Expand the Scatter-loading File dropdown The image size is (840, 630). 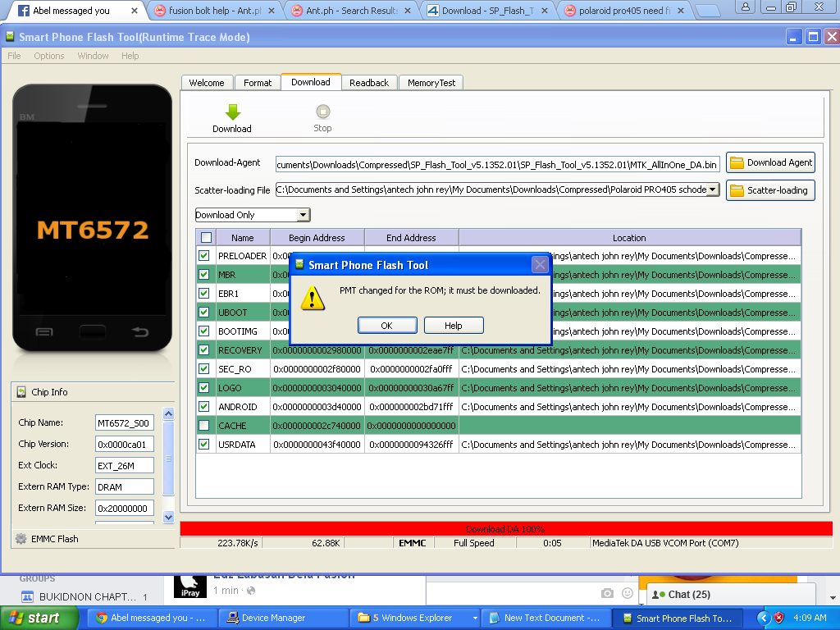[713, 189]
